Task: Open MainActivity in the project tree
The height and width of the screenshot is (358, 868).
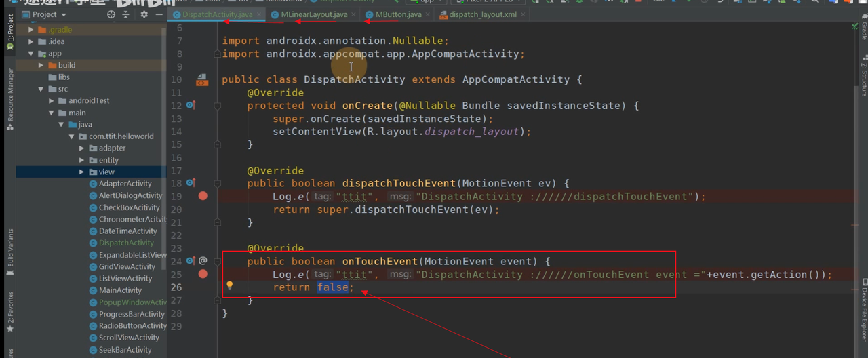Action: pos(120,290)
